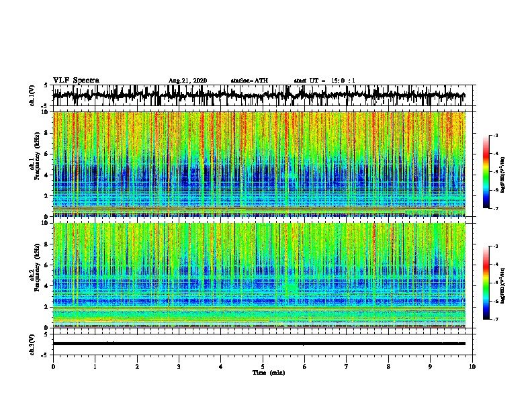532x411 pixels.
Task: Click the "ch.1 Frequency (kHz)" axis label
Action: (35, 156)
